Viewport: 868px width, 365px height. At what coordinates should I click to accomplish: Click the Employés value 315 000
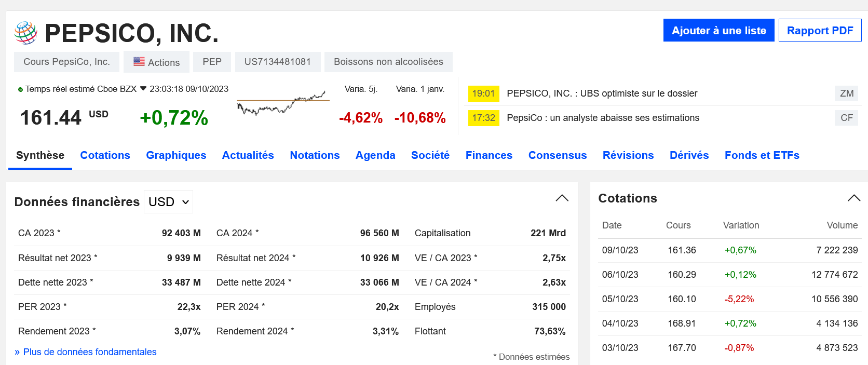pos(549,307)
